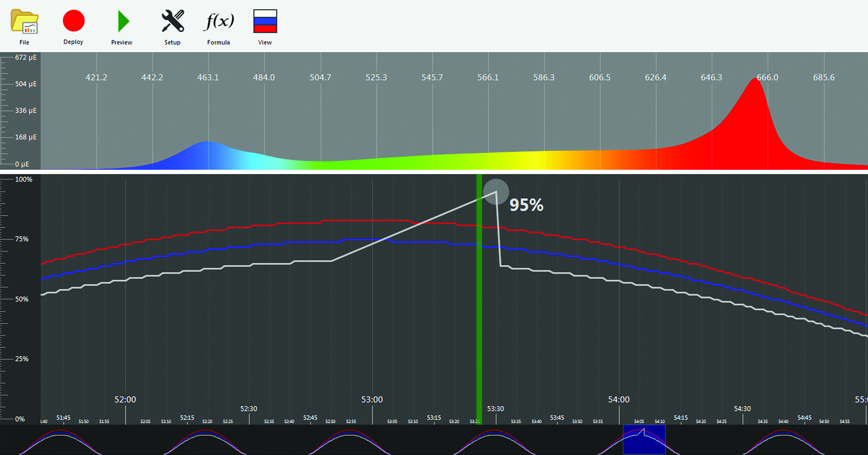Click the View color bands icon
This screenshot has width=868, height=455.
pos(265,22)
